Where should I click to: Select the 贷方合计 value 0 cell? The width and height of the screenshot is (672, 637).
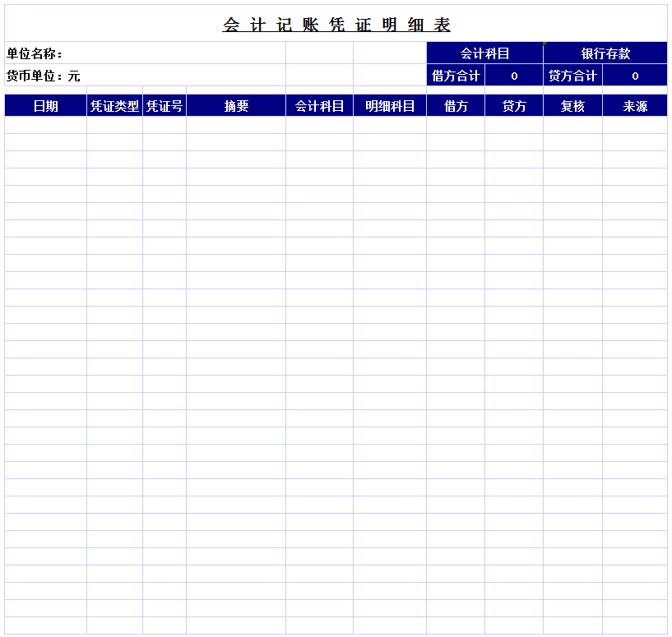pos(635,76)
